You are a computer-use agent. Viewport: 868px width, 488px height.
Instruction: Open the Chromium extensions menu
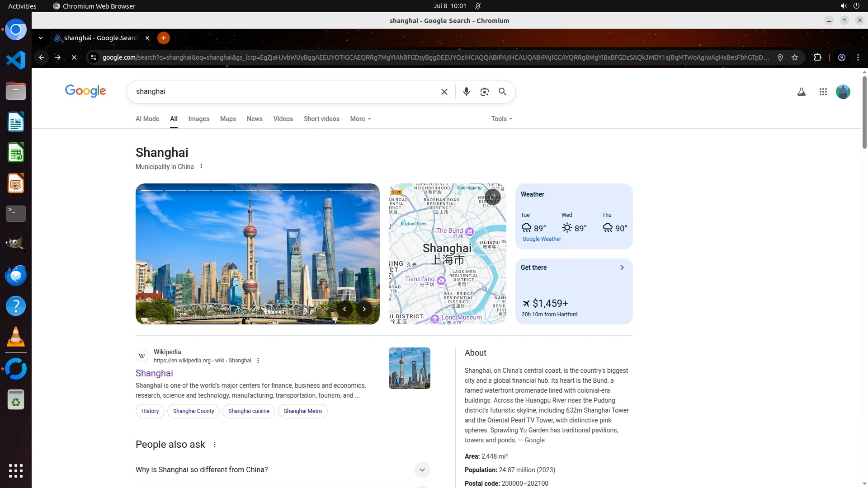(x=817, y=57)
